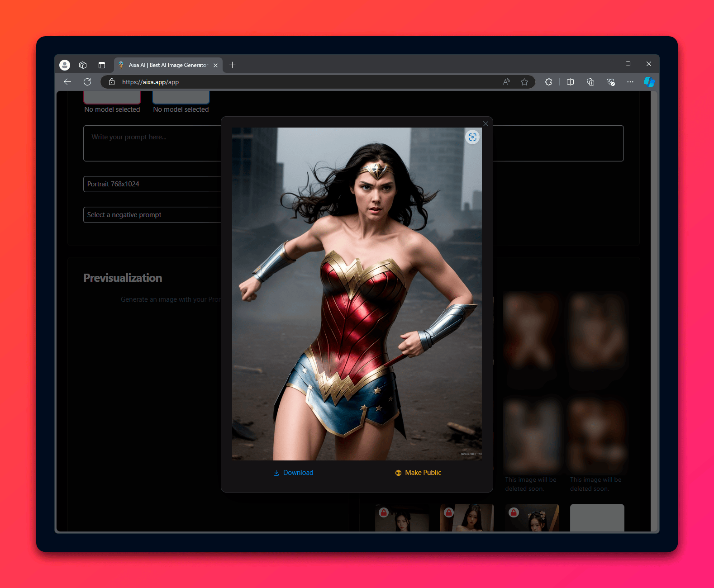Open the Portrait 768x1024 size dropdown
The height and width of the screenshot is (588, 714).
[152, 184]
